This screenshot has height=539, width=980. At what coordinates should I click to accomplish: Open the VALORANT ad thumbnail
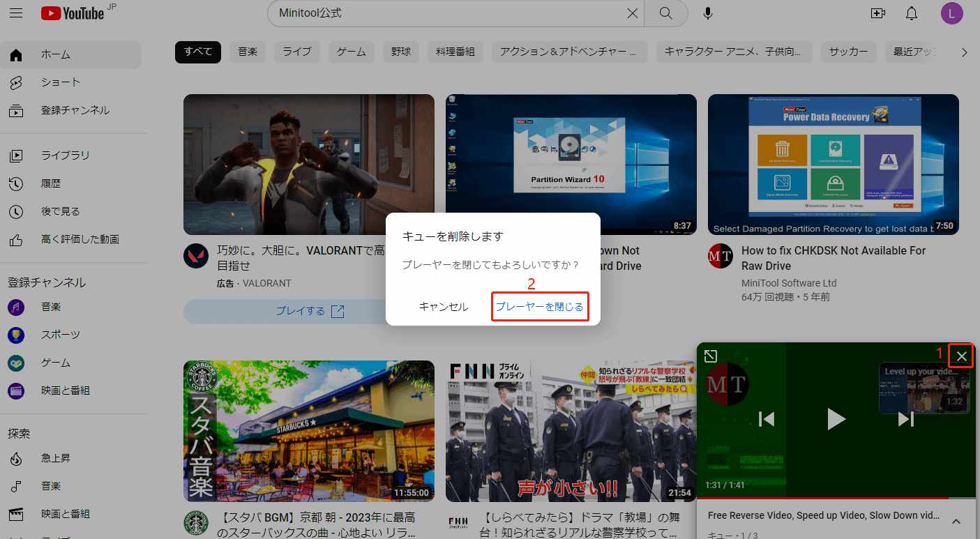click(x=309, y=165)
